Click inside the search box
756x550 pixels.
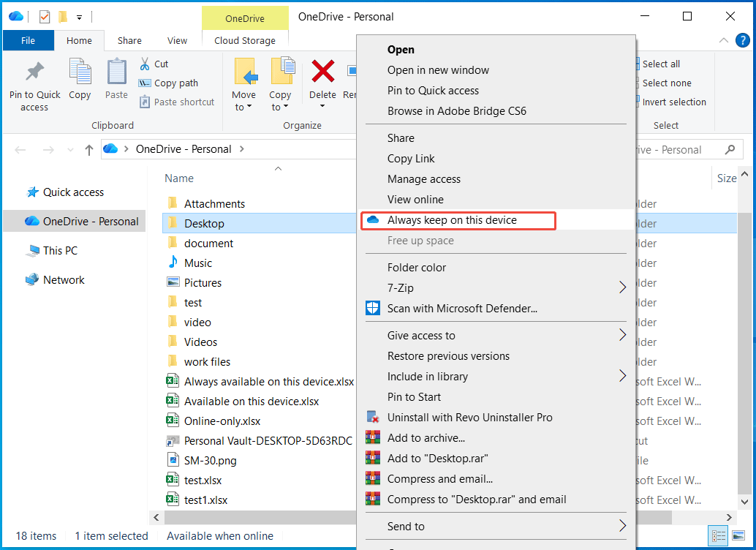tap(680, 149)
